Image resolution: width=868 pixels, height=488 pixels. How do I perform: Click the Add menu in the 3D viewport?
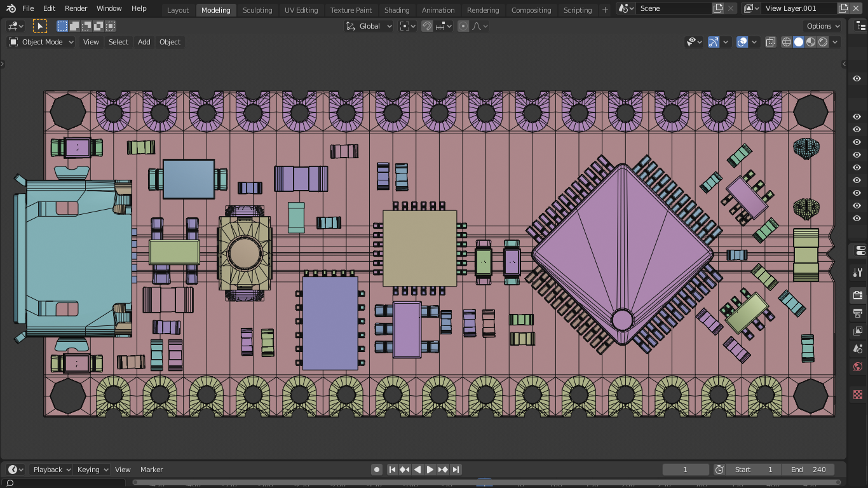pyautogui.click(x=144, y=42)
